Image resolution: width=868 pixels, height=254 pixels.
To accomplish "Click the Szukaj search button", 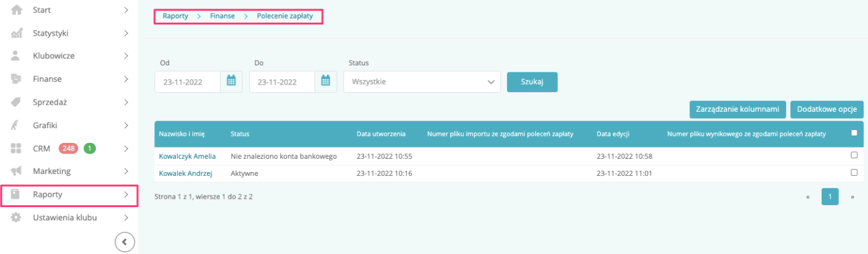I will pos(532,82).
